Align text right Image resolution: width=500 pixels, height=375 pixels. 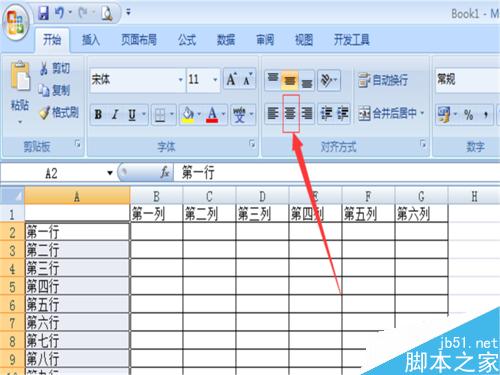click(x=307, y=114)
